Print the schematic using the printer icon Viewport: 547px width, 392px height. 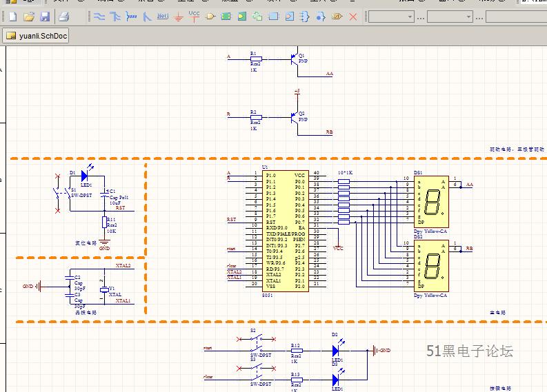[63, 16]
